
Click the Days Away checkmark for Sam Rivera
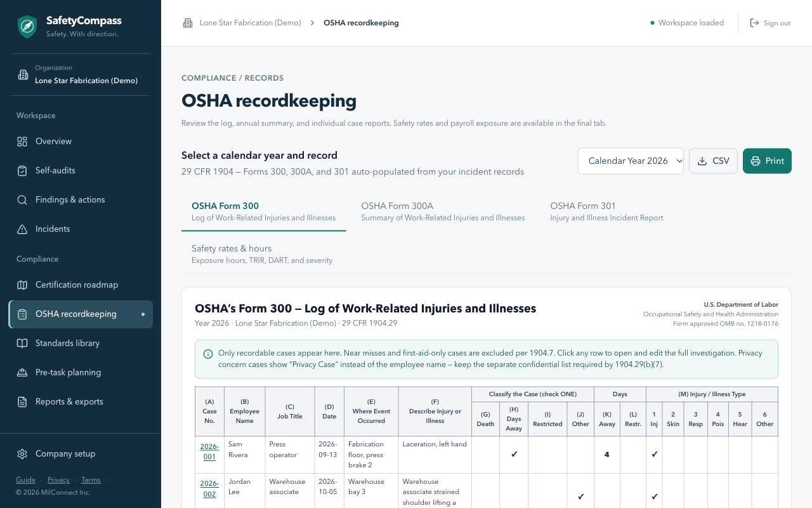(514, 455)
